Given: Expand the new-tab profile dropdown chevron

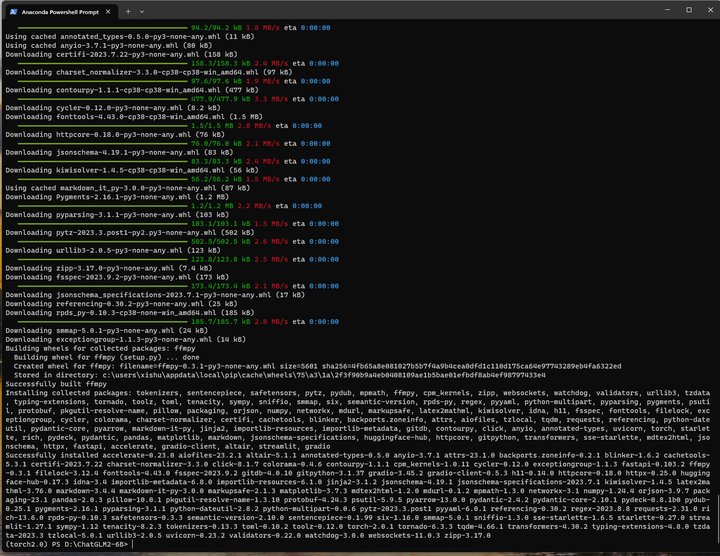Looking at the screenshot, I should [x=142, y=11].
